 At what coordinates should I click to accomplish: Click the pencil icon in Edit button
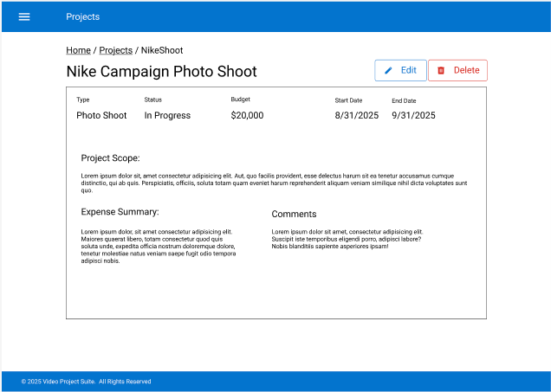[388, 71]
